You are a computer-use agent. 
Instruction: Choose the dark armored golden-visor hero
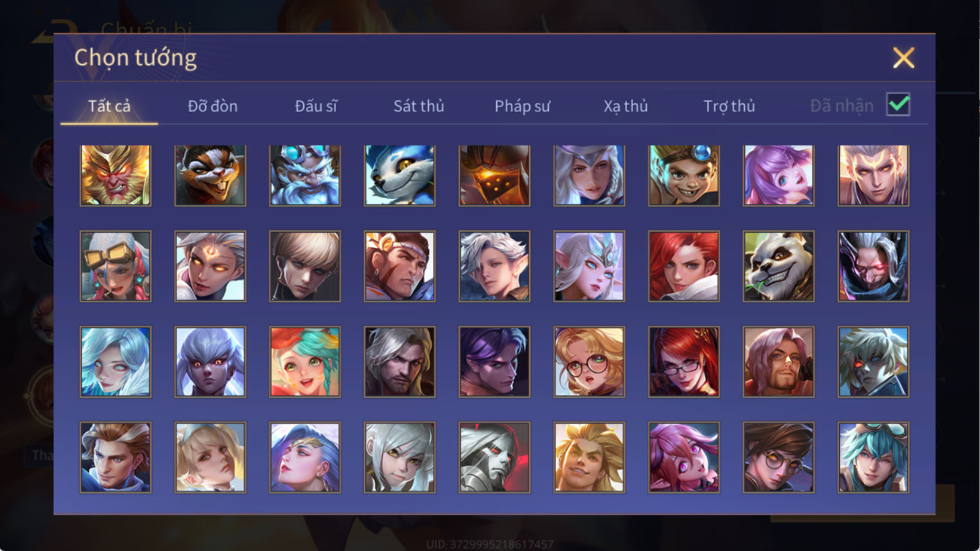click(x=494, y=175)
